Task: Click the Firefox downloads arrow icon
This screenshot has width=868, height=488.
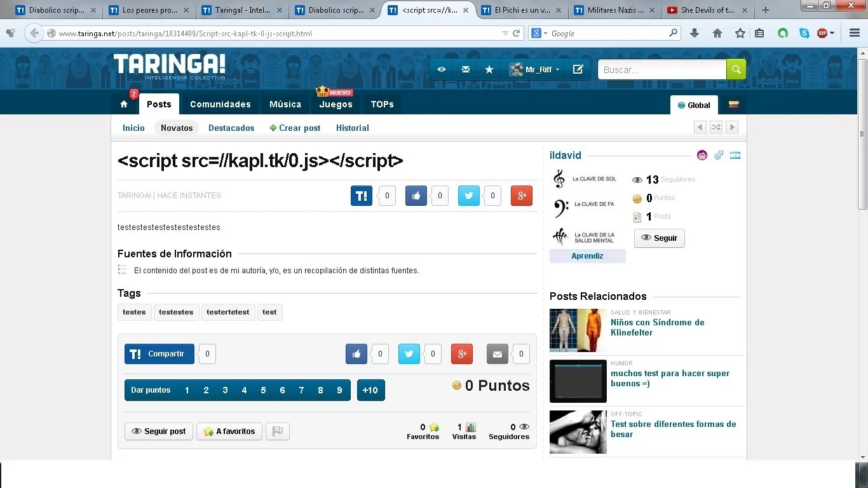Action: click(695, 34)
